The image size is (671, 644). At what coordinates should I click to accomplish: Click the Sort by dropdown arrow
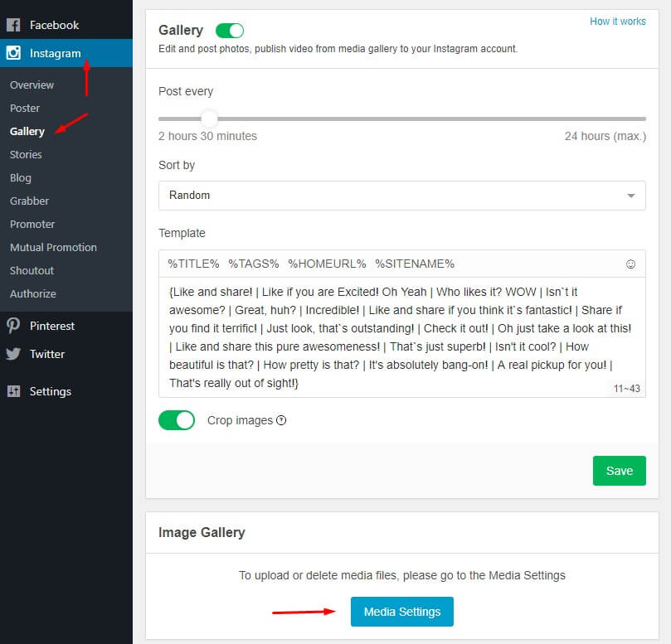coord(631,196)
